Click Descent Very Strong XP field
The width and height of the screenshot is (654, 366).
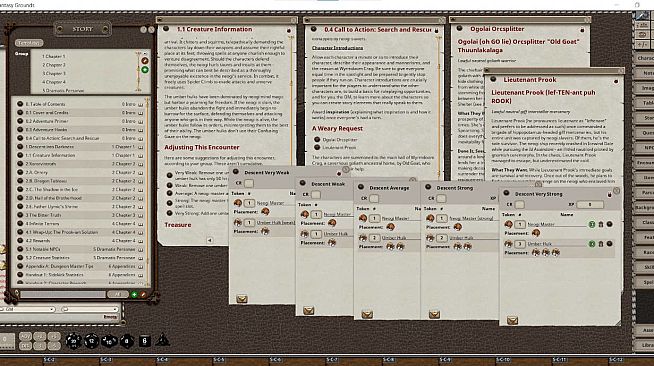pos(590,205)
